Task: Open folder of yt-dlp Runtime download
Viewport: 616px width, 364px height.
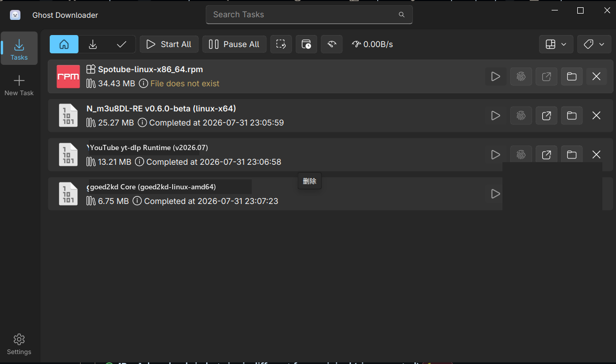Action: [x=572, y=155]
